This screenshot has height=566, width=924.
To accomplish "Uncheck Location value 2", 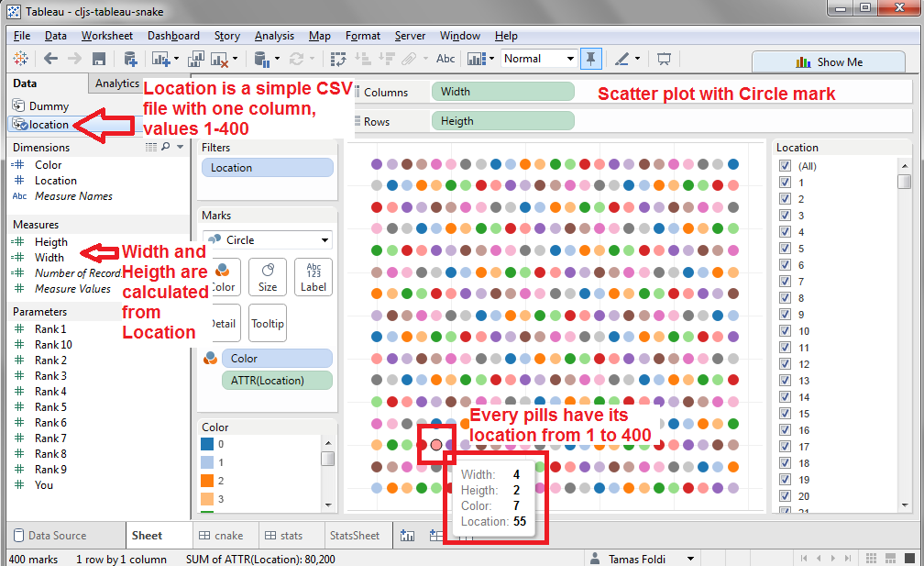I will (x=785, y=199).
